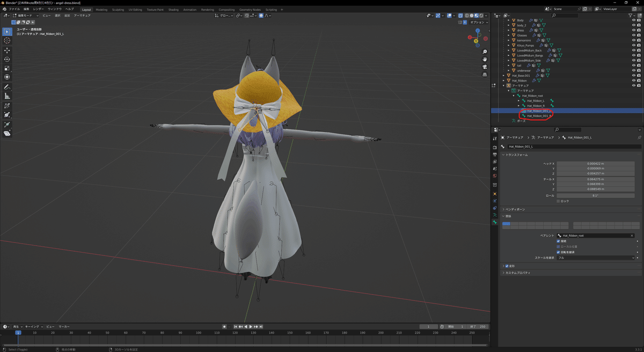The image size is (644, 352).
Task: Expand the kemomimi object in outliner
Action: (508, 40)
